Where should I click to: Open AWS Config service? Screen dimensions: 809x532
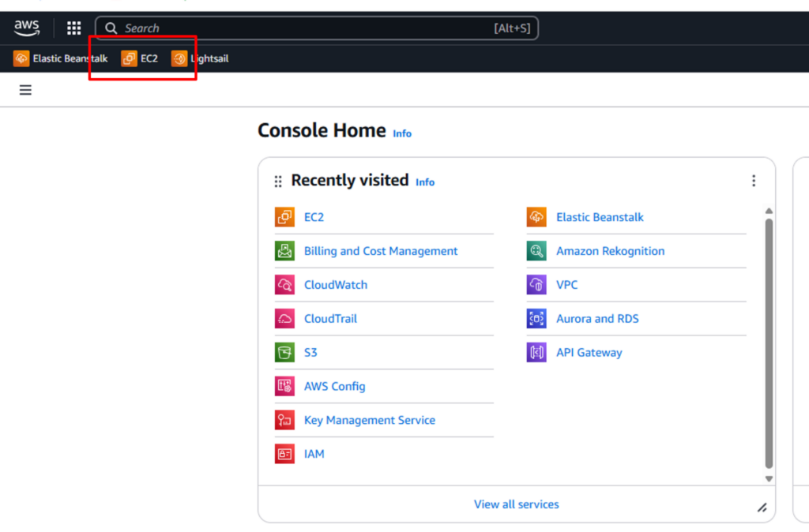pos(335,386)
